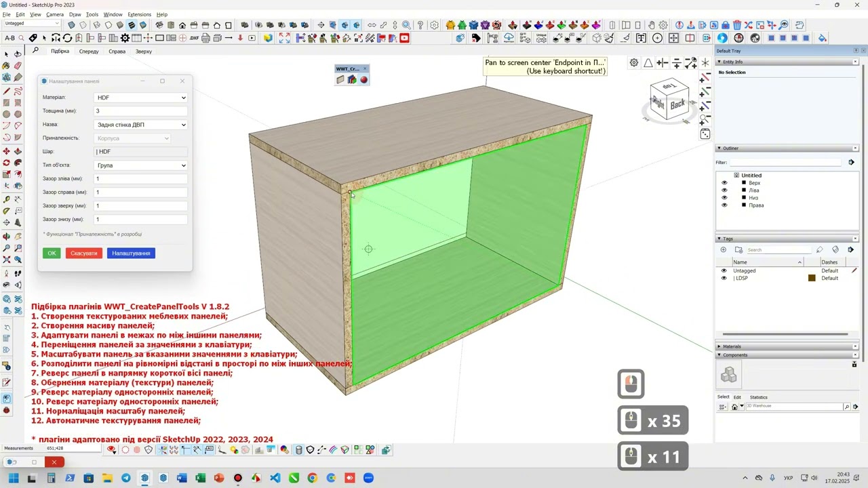The image size is (868, 488).
Task: Click the Unique components icon
Action: point(541,38)
